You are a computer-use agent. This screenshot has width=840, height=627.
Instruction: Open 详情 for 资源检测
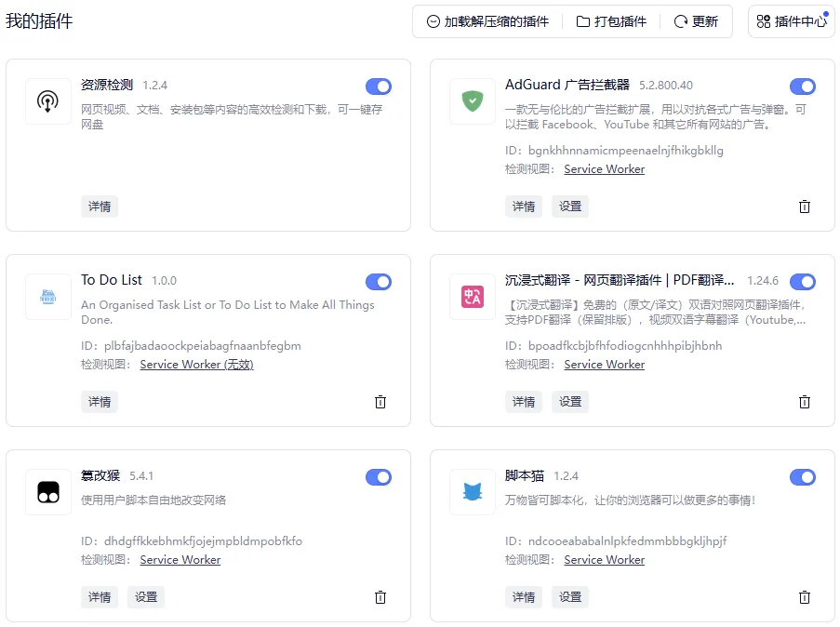click(100, 207)
